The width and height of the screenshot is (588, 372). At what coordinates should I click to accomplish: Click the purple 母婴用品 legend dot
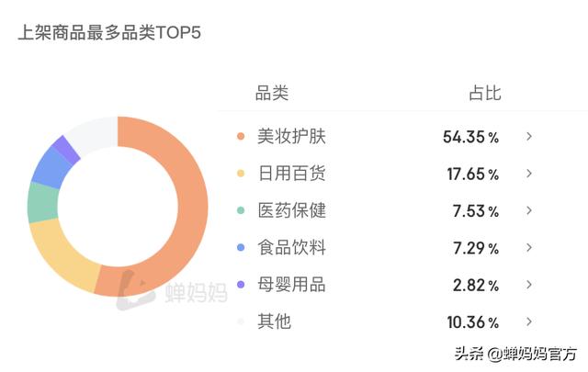pyautogui.click(x=241, y=285)
